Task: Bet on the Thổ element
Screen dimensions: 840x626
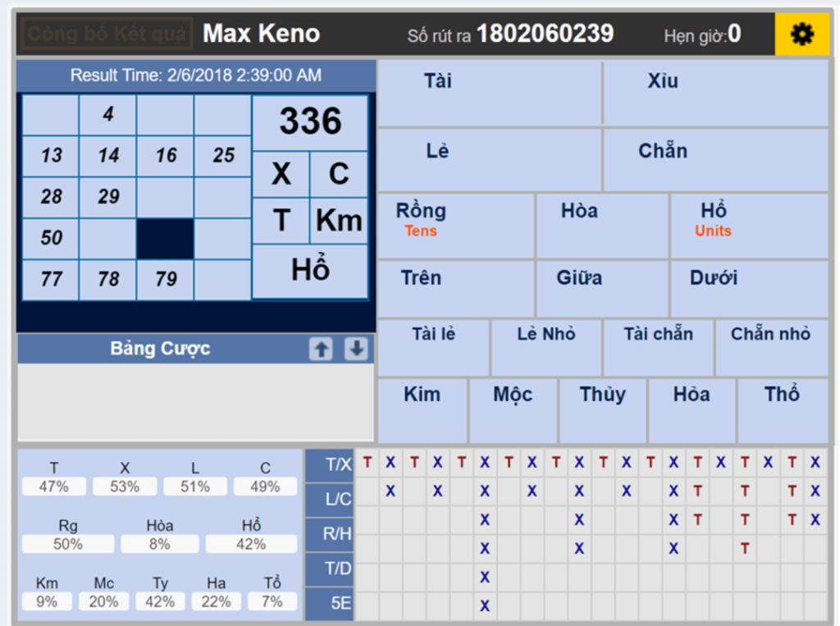Action: point(783,411)
